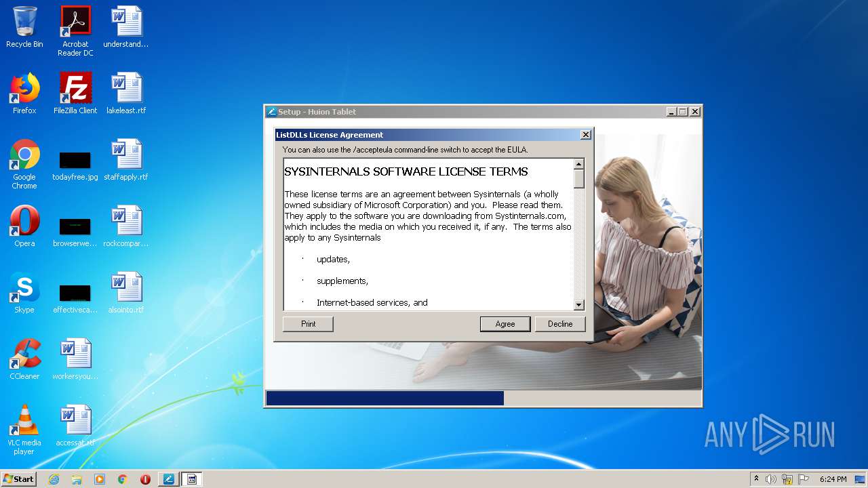This screenshot has width=868, height=488.
Task: Click license text scrollbar down arrow
Action: pos(579,305)
